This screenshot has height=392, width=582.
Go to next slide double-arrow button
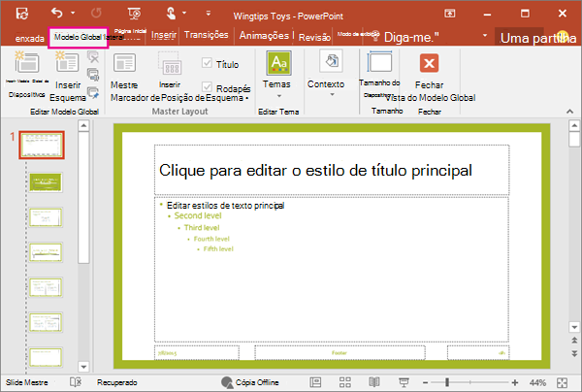574,353
